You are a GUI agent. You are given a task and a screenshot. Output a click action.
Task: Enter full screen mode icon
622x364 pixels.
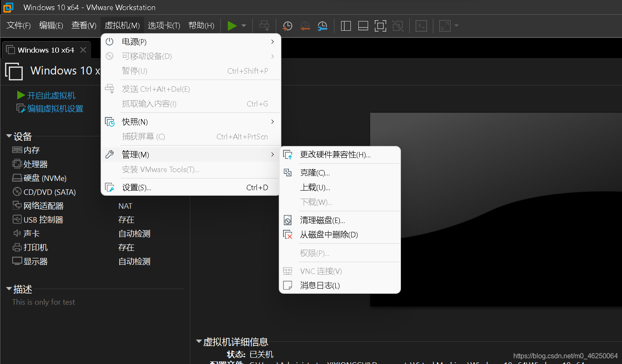[380, 26]
